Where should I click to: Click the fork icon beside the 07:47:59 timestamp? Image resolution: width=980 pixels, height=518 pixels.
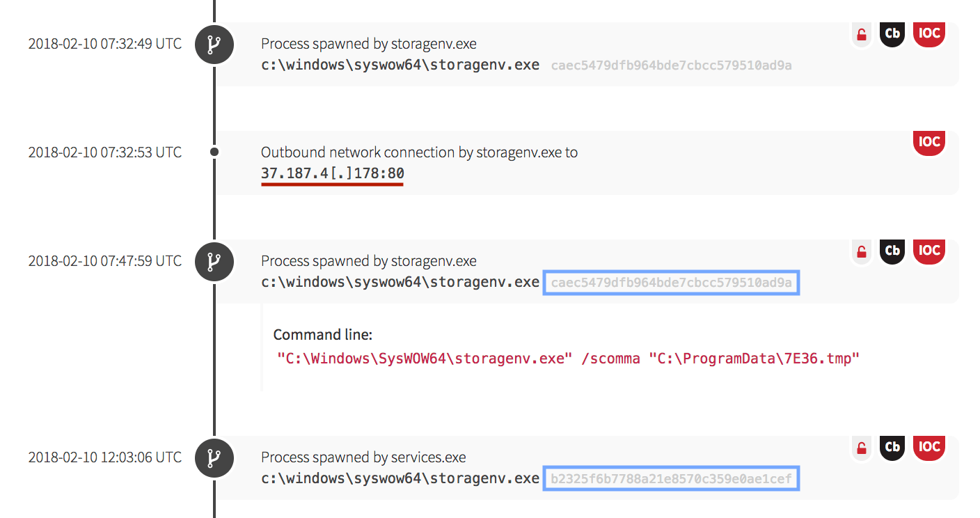tap(214, 262)
